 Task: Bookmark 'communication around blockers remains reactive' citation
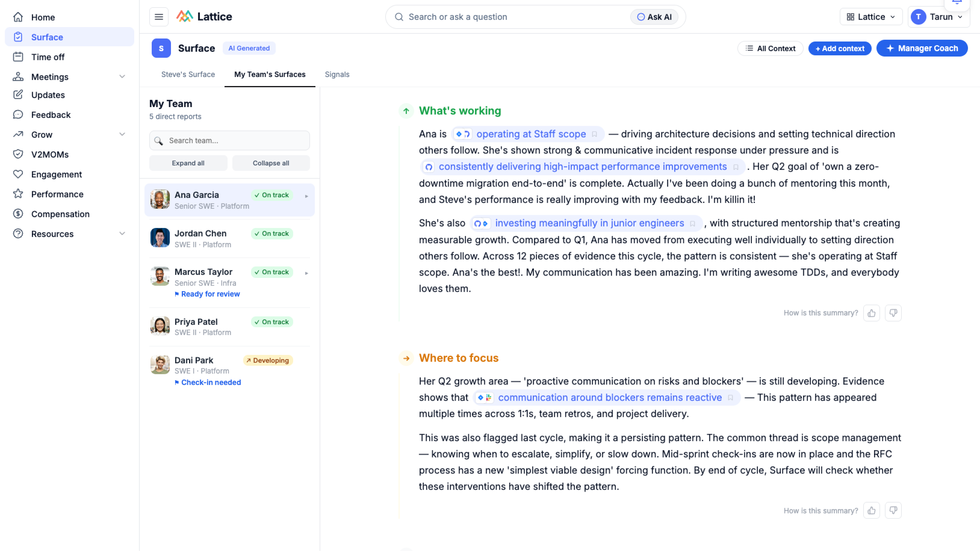pos(730,398)
